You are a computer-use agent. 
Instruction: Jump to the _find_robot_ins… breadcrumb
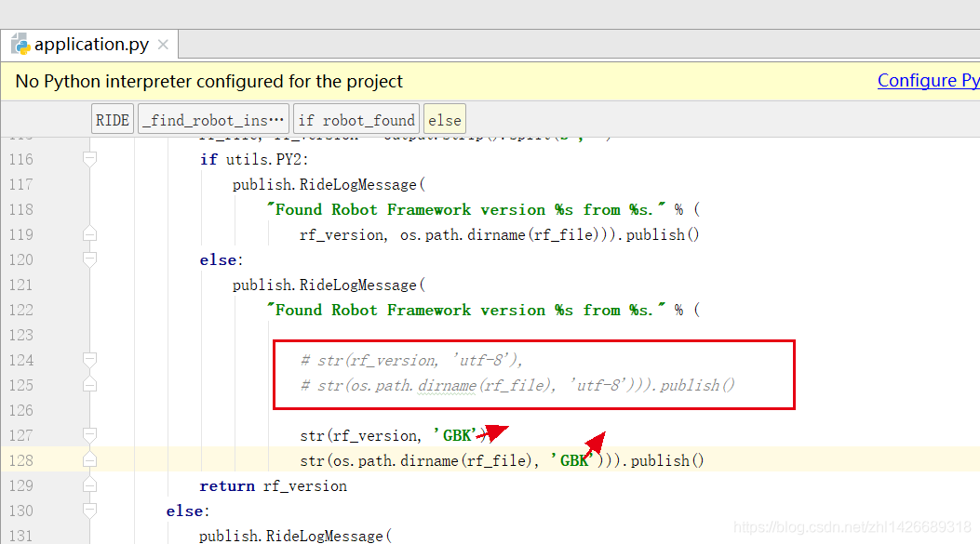(x=214, y=120)
